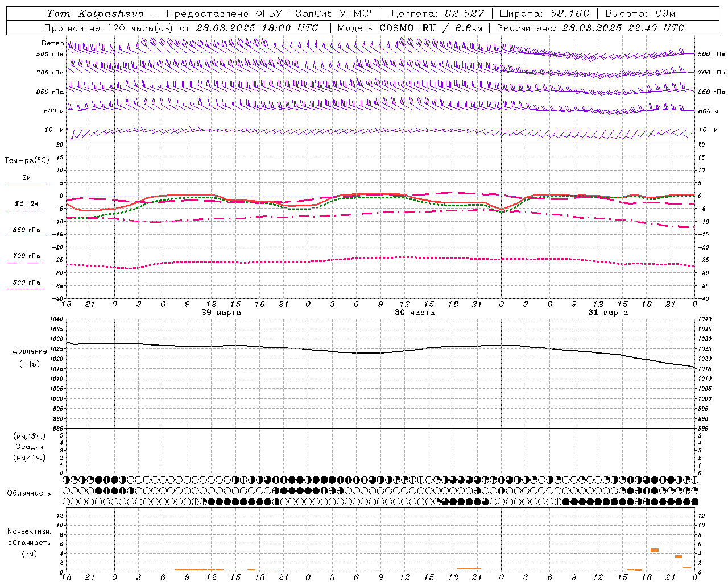Click 'Прогноз на 120 часа(ов)' text

tap(109, 28)
